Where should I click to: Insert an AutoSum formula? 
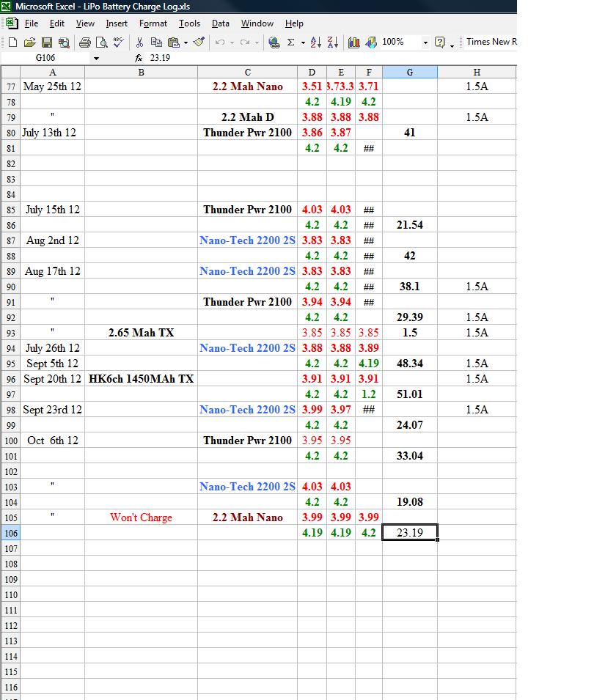290,42
